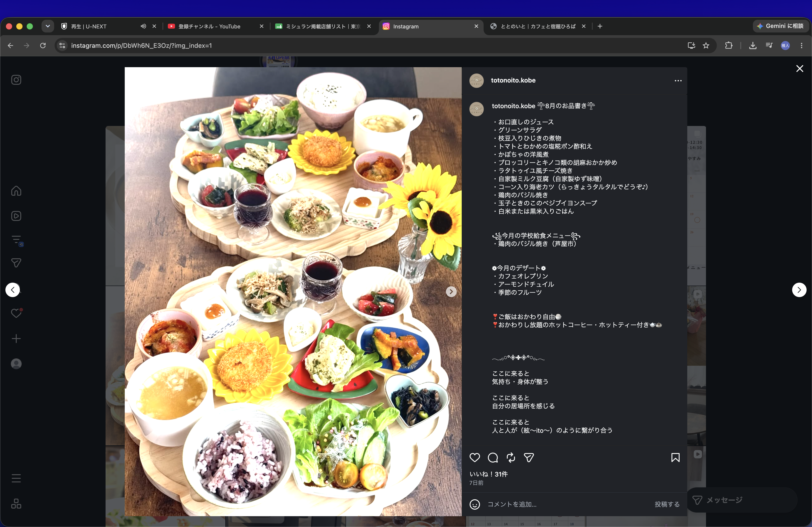This screenshot has height=527, width=812.
Task: Close the Instagram tab
Action: (x=476, y=26)
